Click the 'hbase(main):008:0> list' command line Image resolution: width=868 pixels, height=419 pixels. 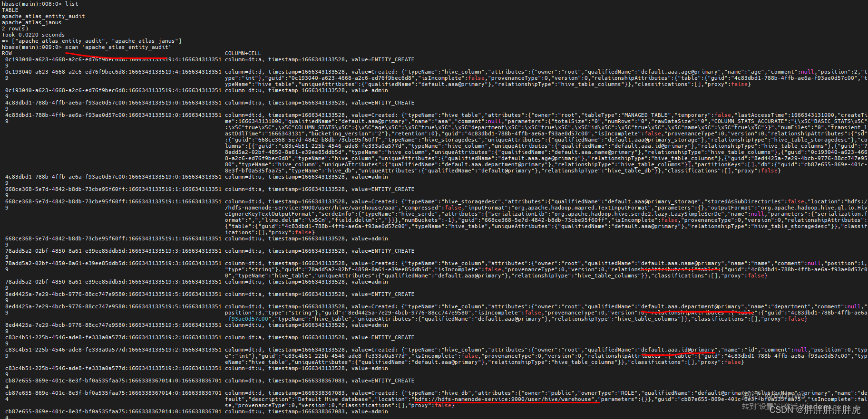(x=40, y=4)
